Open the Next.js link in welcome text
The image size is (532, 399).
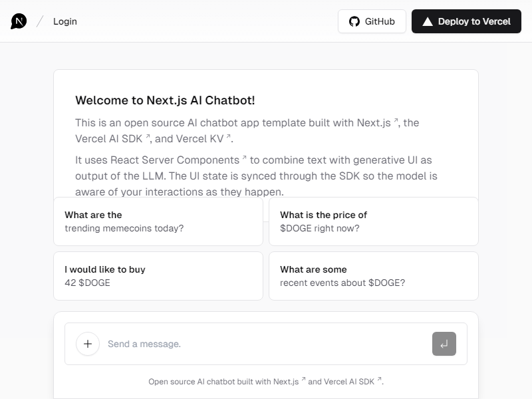378,122
